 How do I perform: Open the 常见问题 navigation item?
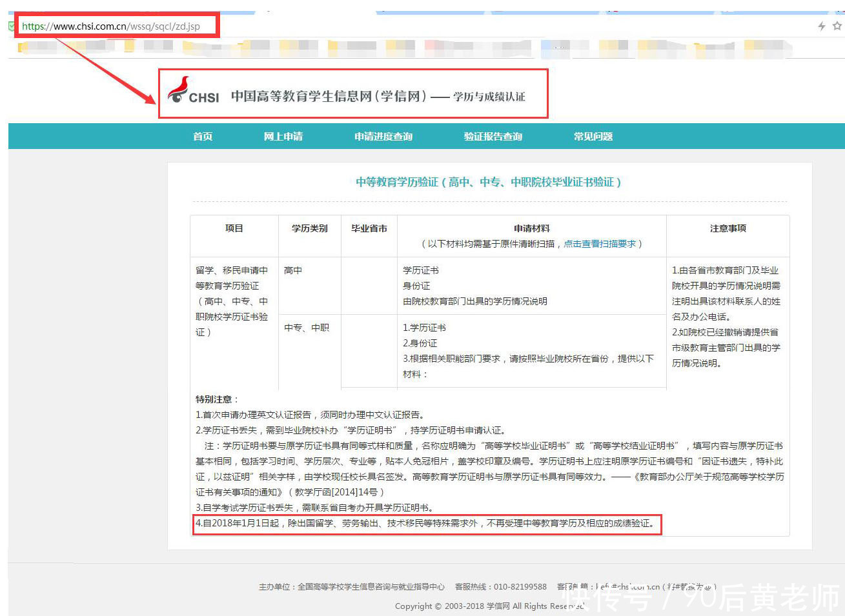tap(593, 136)
